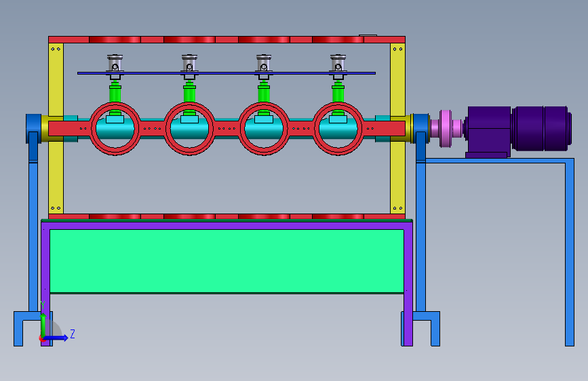The image size is (588, 381).
Task: Click the blue Z axis arrow
Action: pyautogui.click(x=56, y=338)
